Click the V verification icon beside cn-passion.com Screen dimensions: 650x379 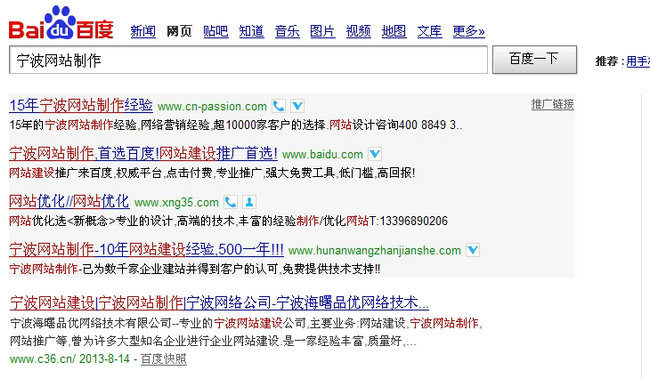coord(297,106)
